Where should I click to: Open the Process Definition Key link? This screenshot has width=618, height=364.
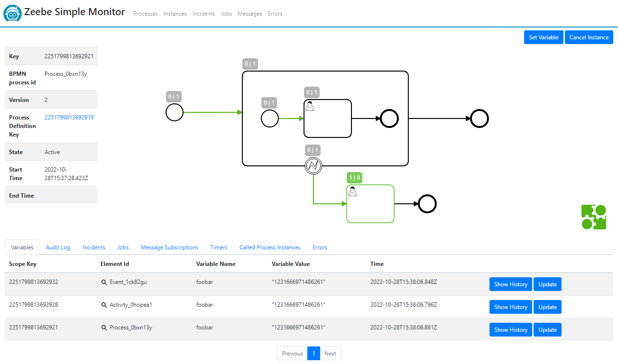point(69,117)
